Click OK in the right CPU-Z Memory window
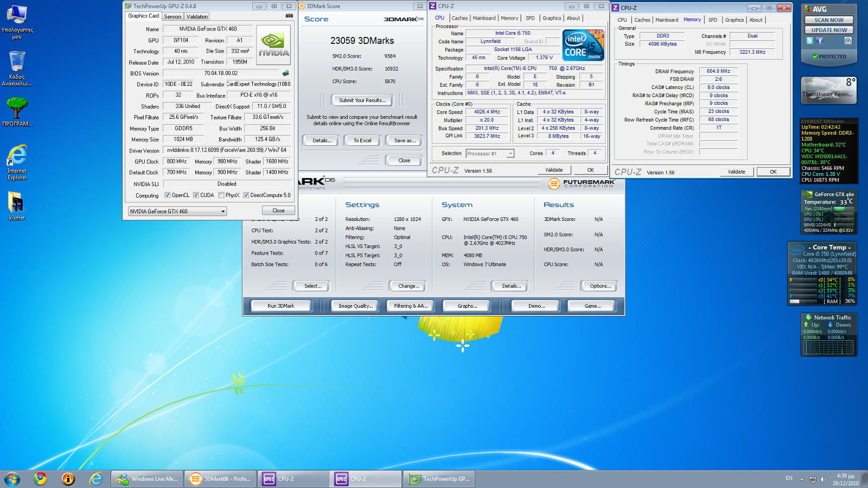The width and height of the screenshot is (868, 488). (x=773, y=172)
